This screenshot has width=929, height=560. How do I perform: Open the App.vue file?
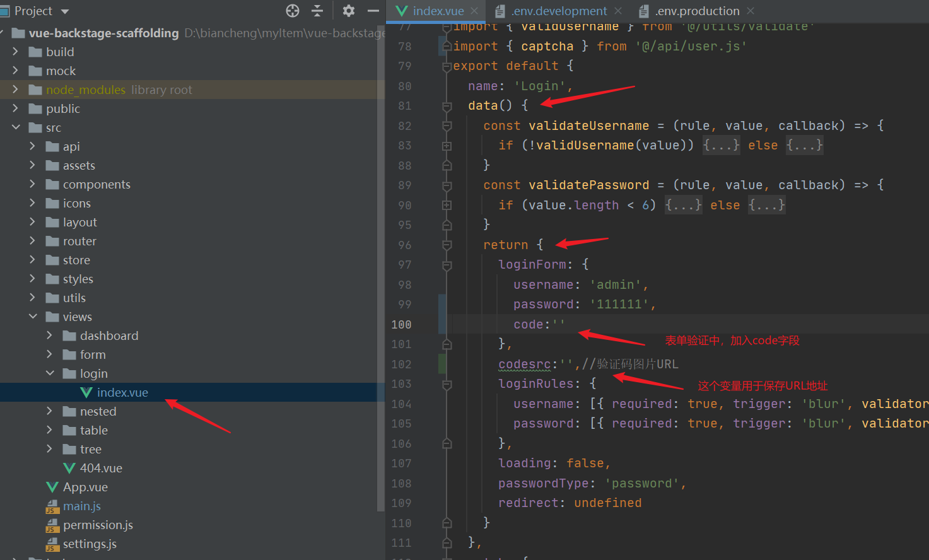coord(85,487)
